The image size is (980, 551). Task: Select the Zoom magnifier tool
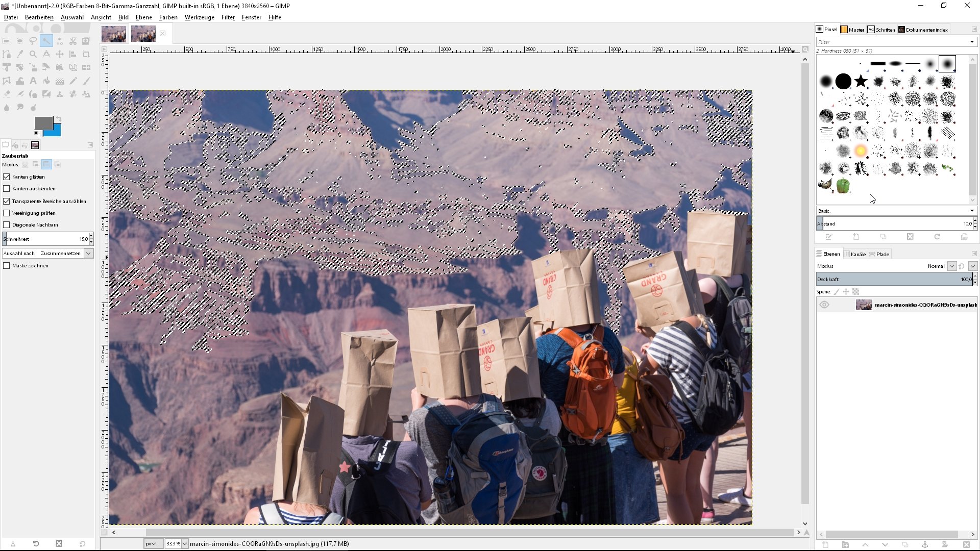[33, 54]
